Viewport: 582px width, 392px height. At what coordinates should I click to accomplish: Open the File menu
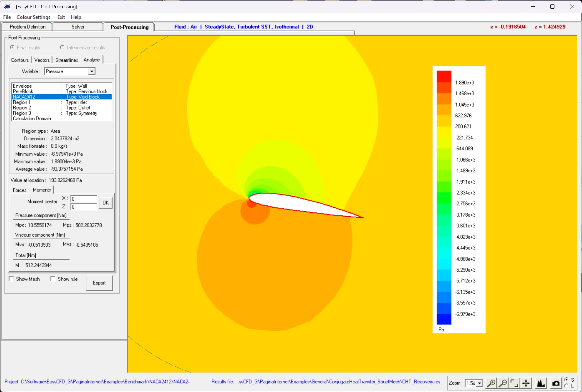(x=7, y=17)
